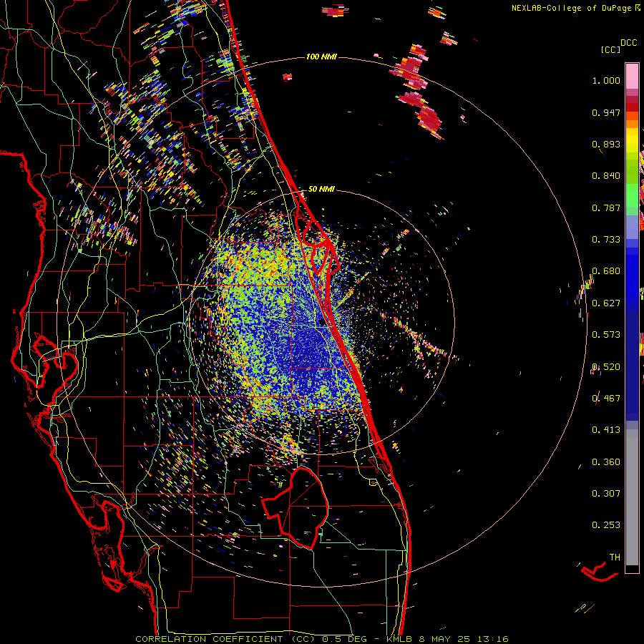Click the 100 NMI range ring label

[x=321, y=57]
